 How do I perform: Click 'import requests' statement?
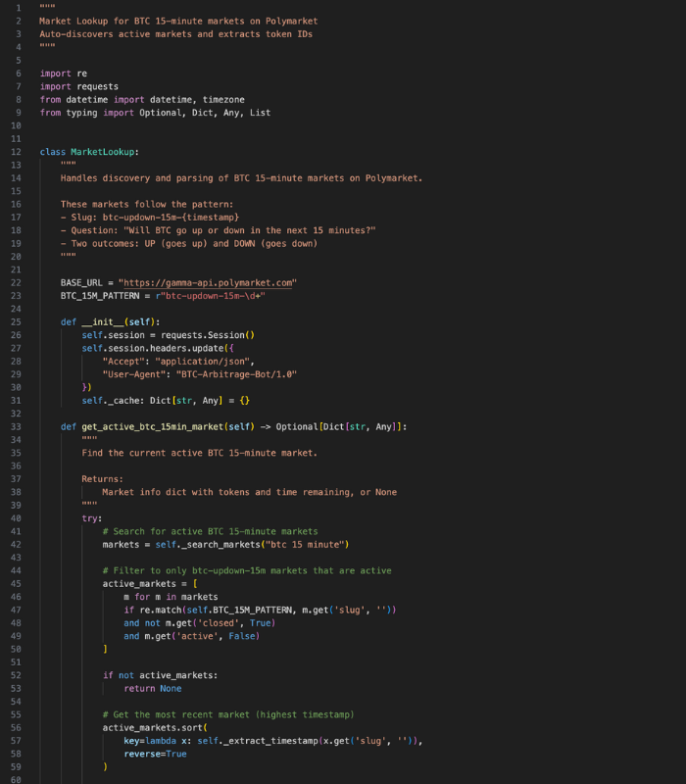coord(79,86)
